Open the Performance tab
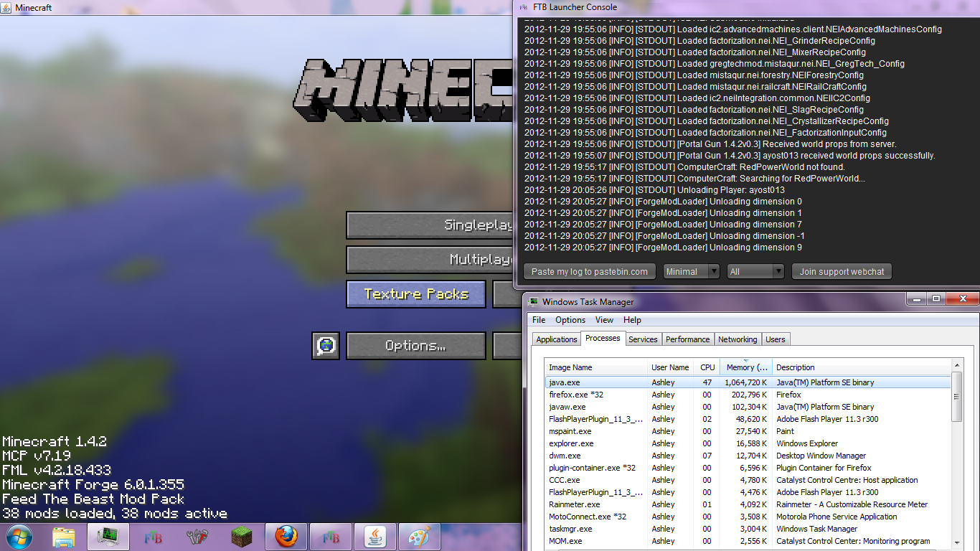This screenshot has width=980, height=551. (687, 339)
